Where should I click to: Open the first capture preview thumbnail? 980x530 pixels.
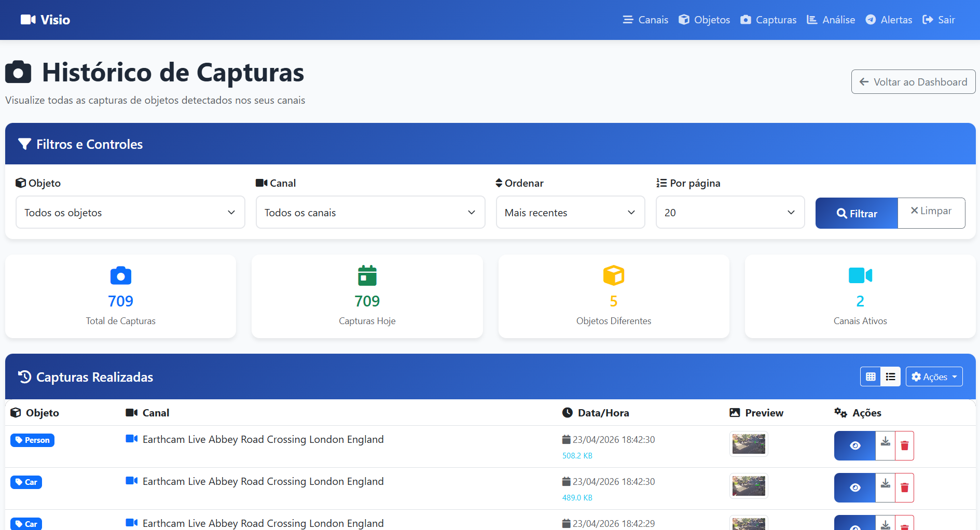coord(748,444)
